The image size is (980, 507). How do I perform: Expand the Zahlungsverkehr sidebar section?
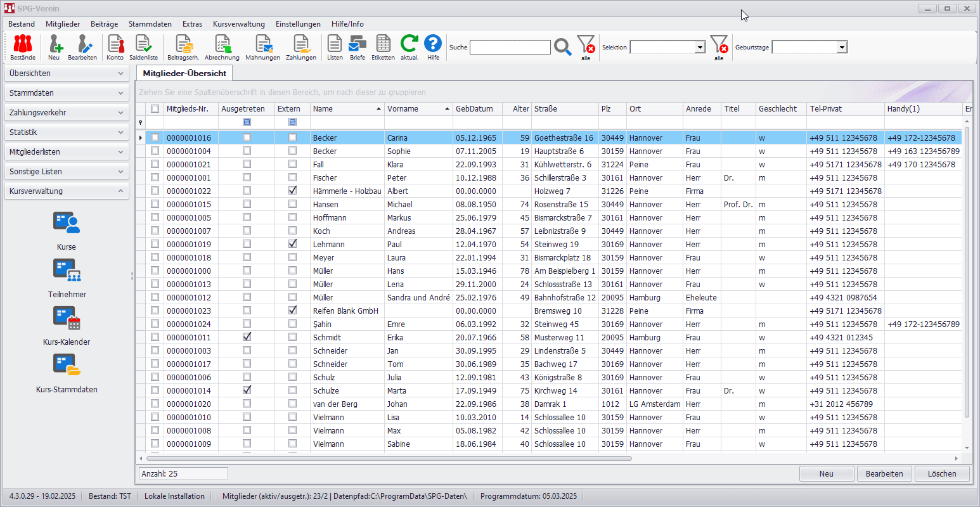click(x=67, y=113)
